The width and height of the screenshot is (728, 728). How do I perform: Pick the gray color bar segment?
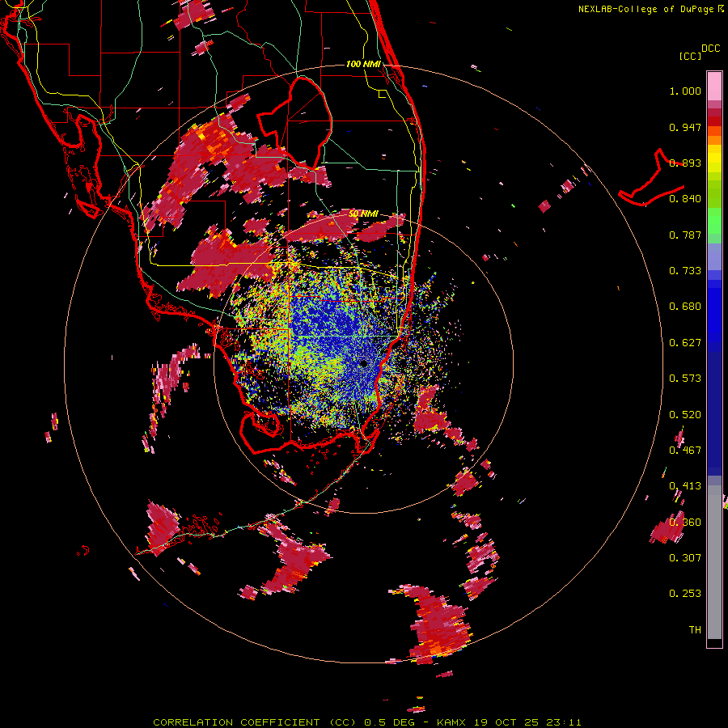click(714, 562)
